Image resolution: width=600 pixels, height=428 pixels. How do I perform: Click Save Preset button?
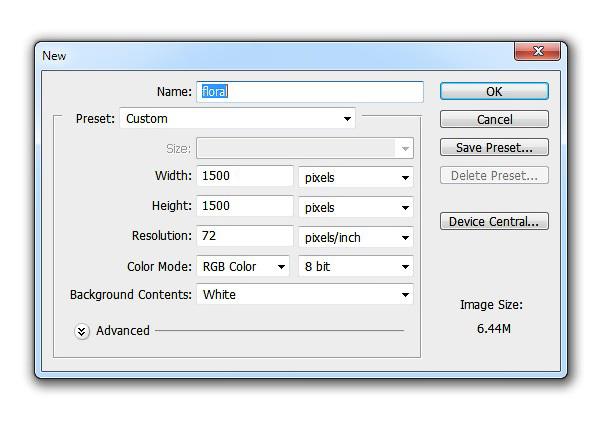[494, 147]
